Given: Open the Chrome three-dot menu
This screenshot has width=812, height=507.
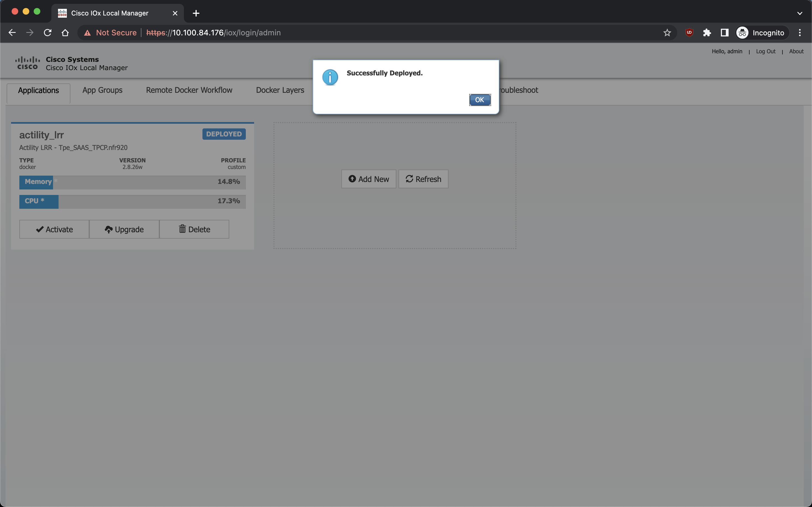Looking at the screenshot, I should 800,33.
